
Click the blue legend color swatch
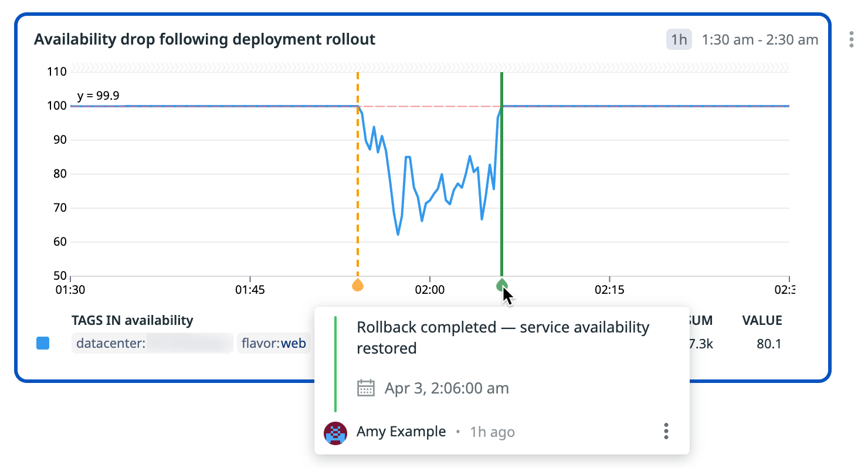43,344
